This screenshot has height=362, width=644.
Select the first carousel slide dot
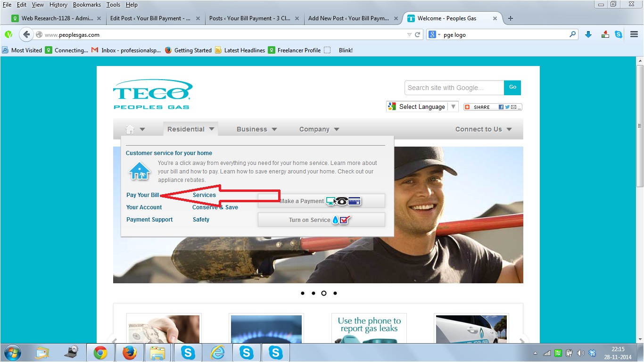[302, 293]
